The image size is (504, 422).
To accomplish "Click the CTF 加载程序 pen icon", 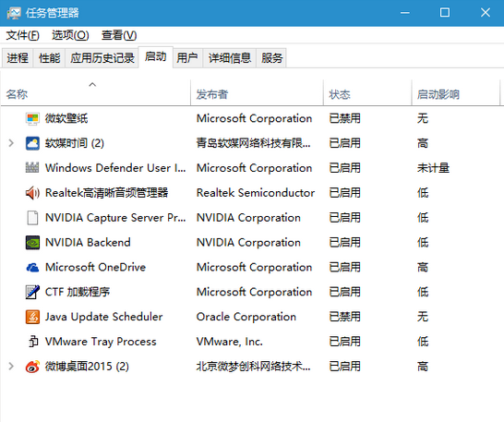I will point(32,292).
